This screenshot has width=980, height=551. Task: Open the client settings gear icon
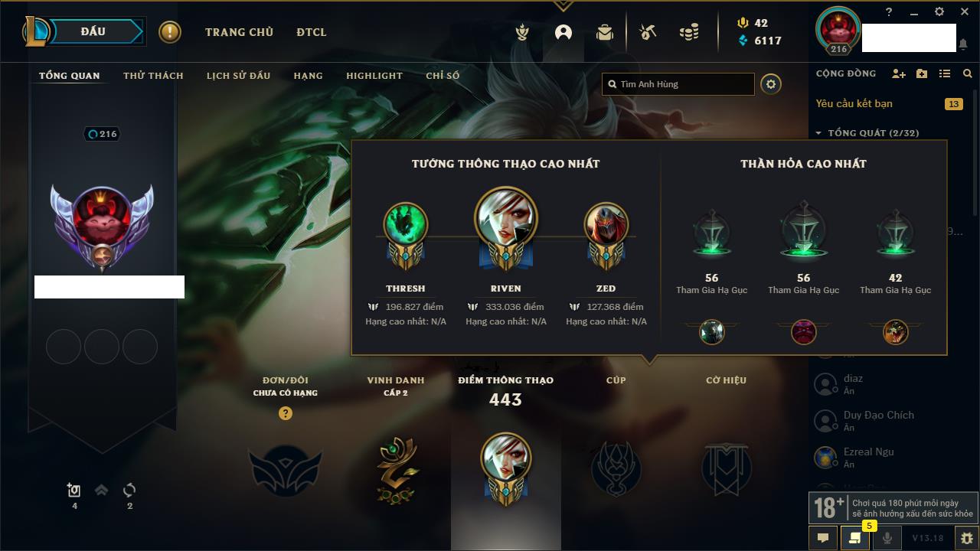coord(939,12)
